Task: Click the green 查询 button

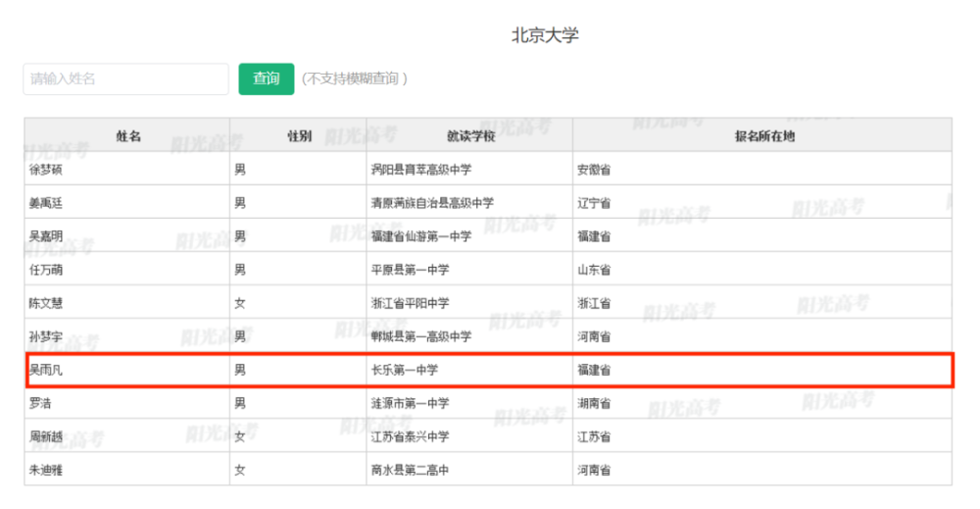Action: tap(267, 78)
